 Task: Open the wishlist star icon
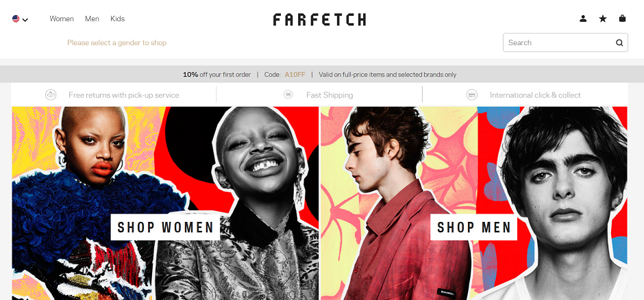coord(602,18)
